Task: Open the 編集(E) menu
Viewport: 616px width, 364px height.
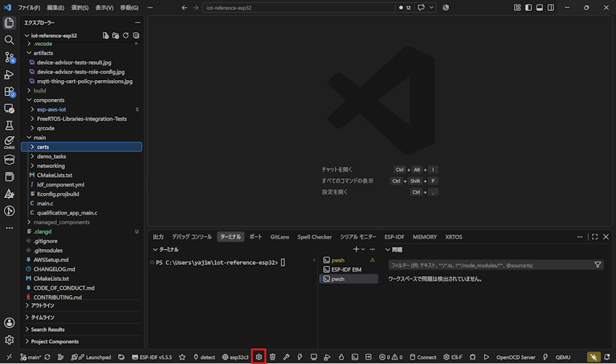Action: (55, 7)
